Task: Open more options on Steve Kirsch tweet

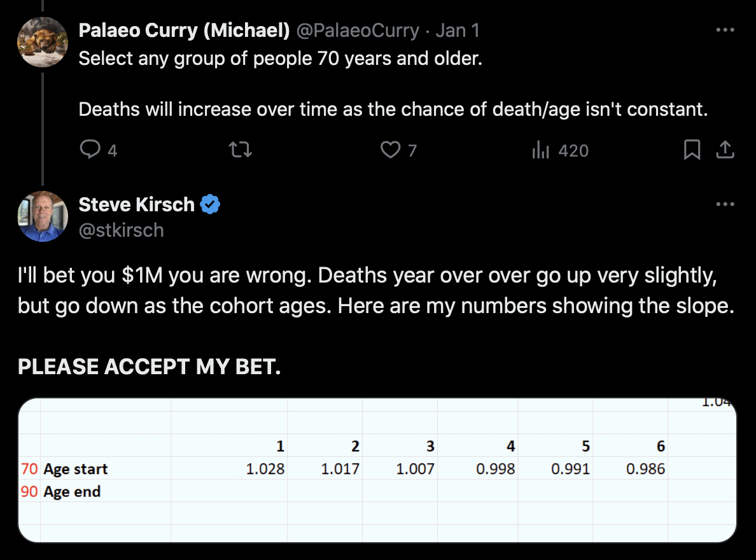Action: tap(725, 204)
